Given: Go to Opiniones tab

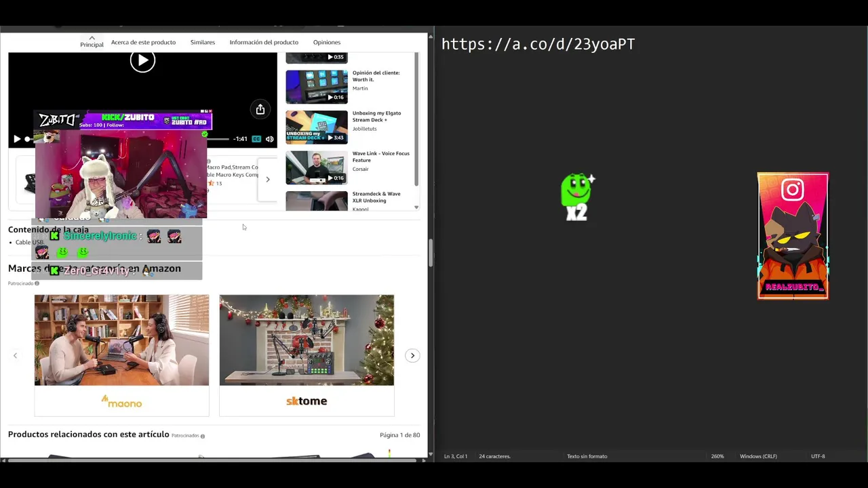Looking at the screenshot, I should [x=327, y=42].
